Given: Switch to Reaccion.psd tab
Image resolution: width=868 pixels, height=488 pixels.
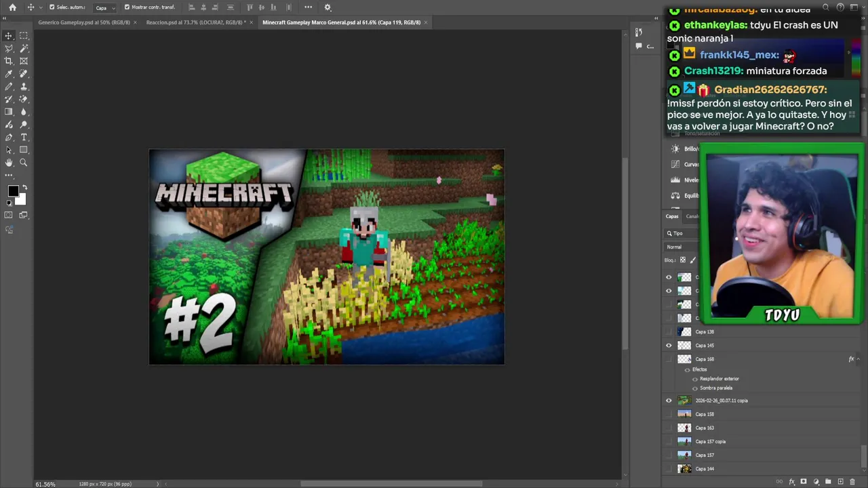Looking at the screenshot, I should (x=195, y=22).
